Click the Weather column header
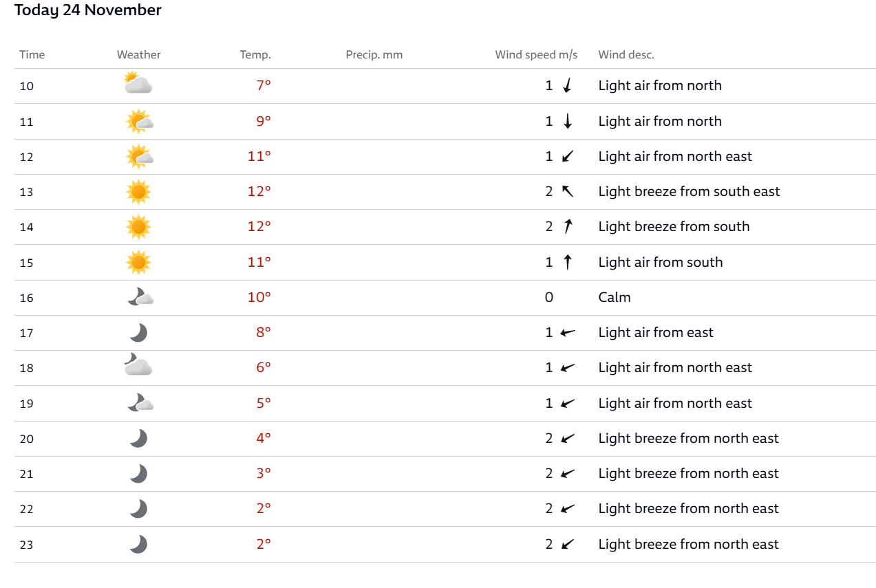The width and height of the screenshot is (876, 588). (x=139, y=55)
